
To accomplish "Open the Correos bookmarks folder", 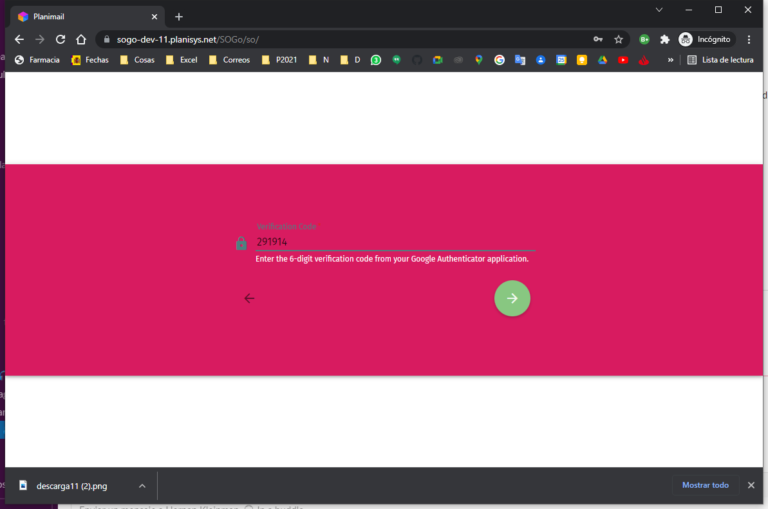I will [x=229, y=60].
